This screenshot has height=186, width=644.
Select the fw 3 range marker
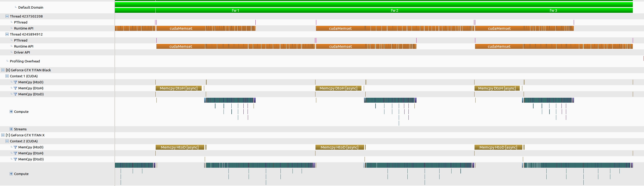(x=553, y=10)
